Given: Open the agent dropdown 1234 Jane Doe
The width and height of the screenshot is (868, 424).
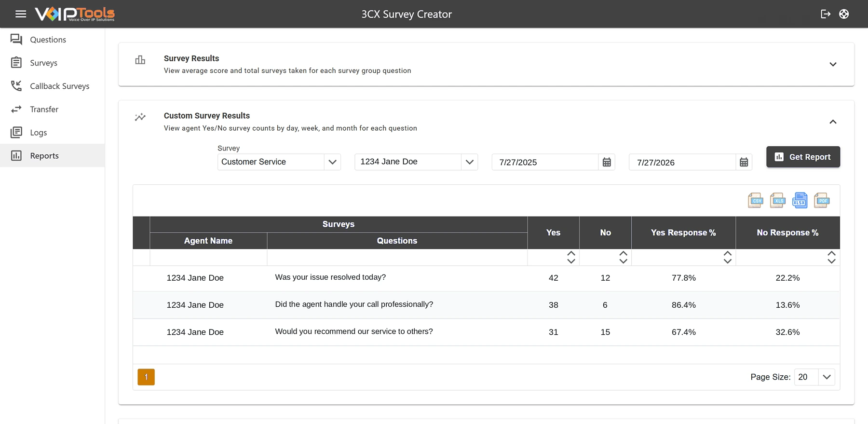Looking at the screenshot, I should click(x=416, y=162).
